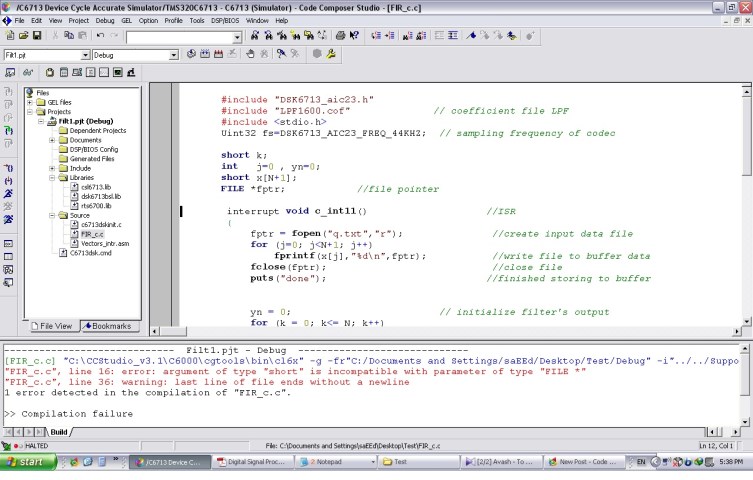Screen dimensions: 753x480
Task: Click the Edit Bookmarks flag icon
Action: tap(512, 36)
